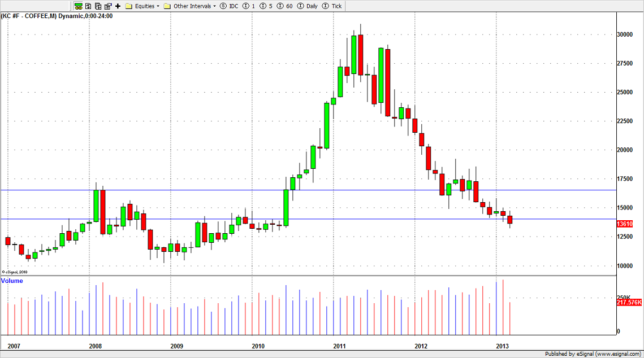Viewport: 644px width, 358px height.
Task: Click the 2007 time axis label
Action: point(14,346)
